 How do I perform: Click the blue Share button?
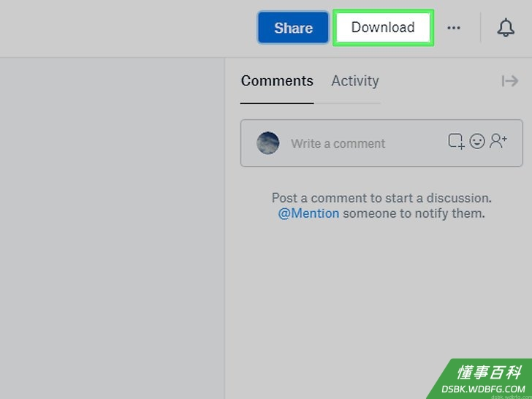pos(293,28)
